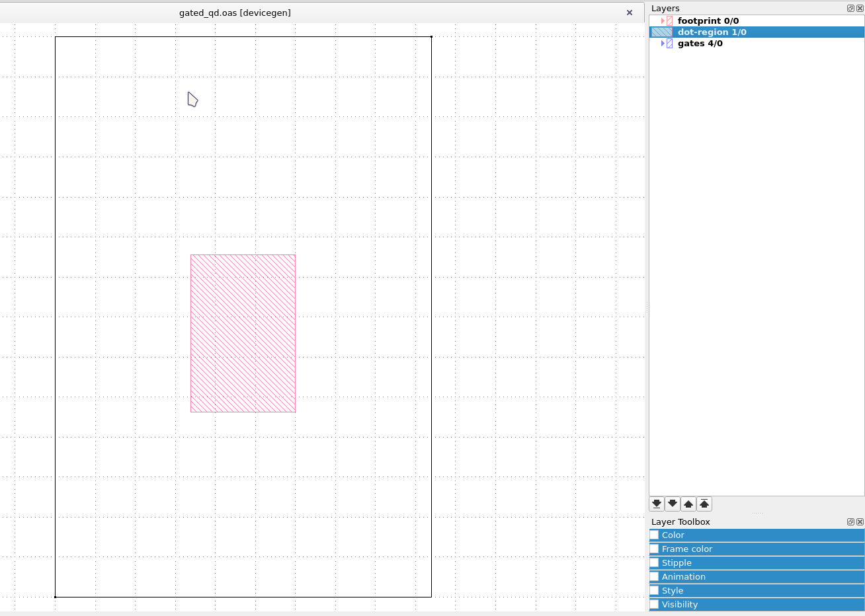Image resolution: width=865 pixels, height=616 pixels.
Task: Open the Visibility toolbox section
Action: [680, 605]
